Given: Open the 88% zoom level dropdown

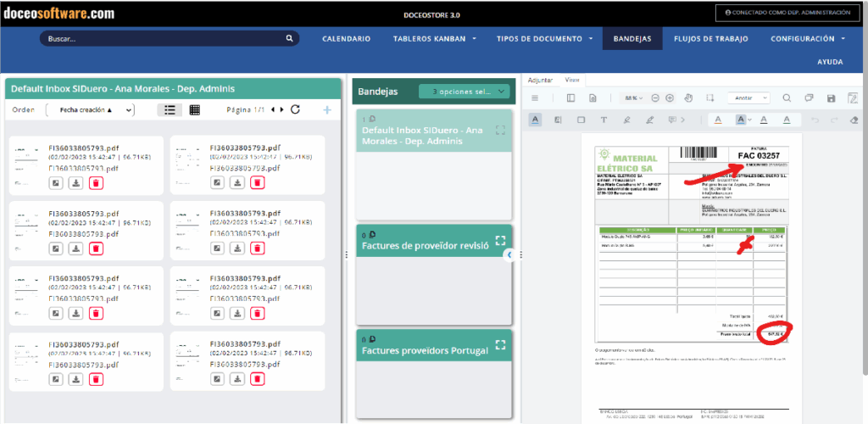Looking at the screenshot, I should click(x=633, y=98).
